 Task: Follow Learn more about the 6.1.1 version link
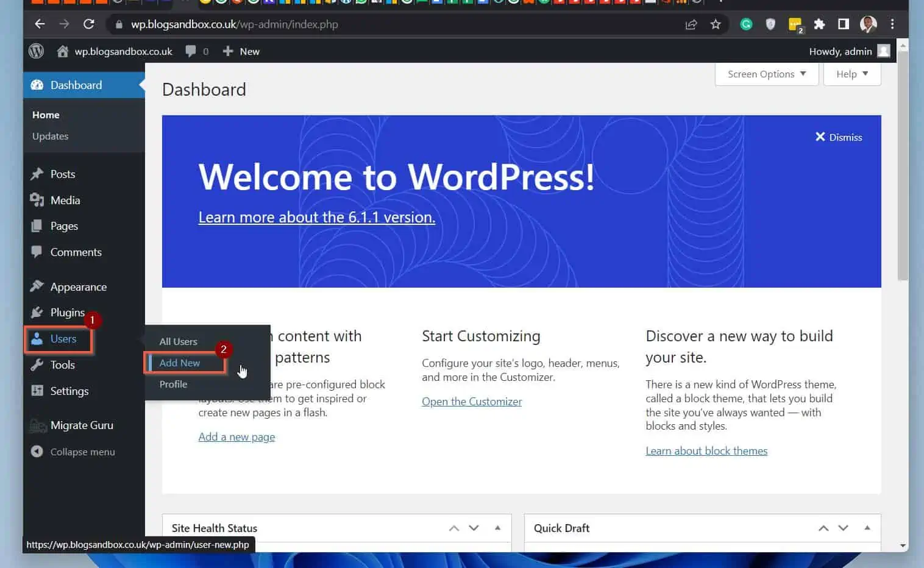317,217
